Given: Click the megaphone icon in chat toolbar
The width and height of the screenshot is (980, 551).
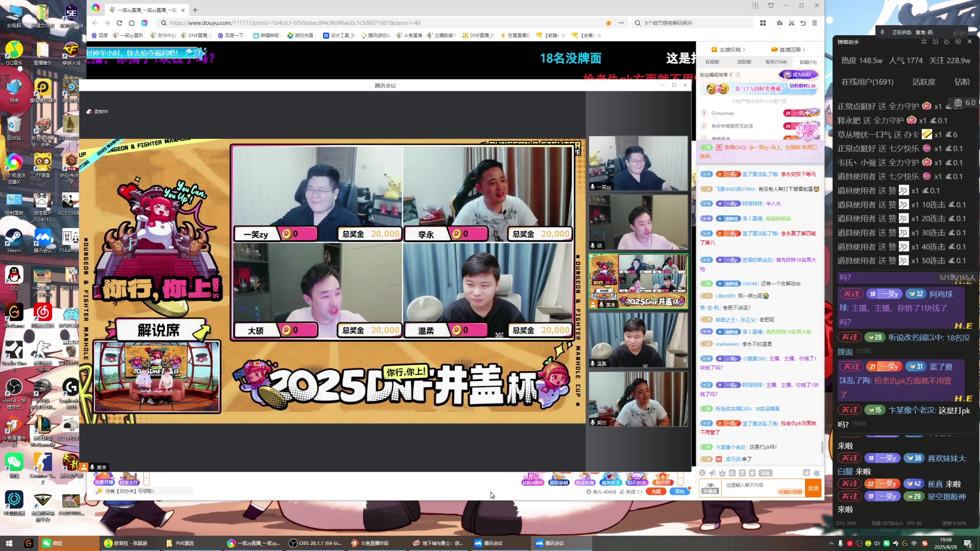Looking at the screenshot, I should tap(712, 473).
